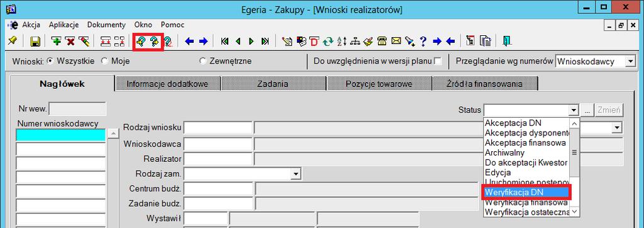
Task: Switch to the Źródła finansowania tab
Action: point(485,84)
